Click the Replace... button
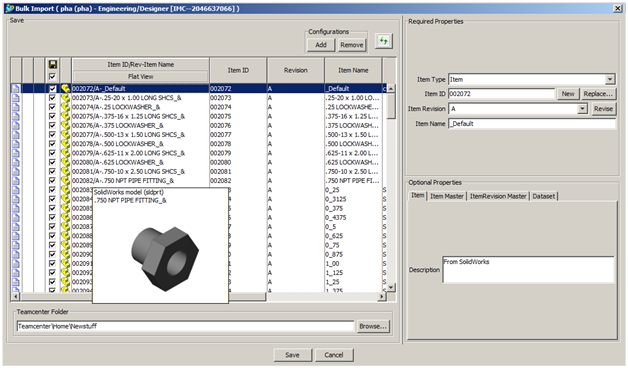 coord(598,94)
